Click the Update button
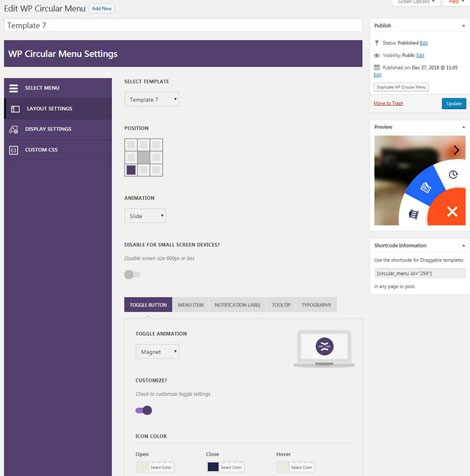This screenshot has height=476, width=470. pos(454,104)
